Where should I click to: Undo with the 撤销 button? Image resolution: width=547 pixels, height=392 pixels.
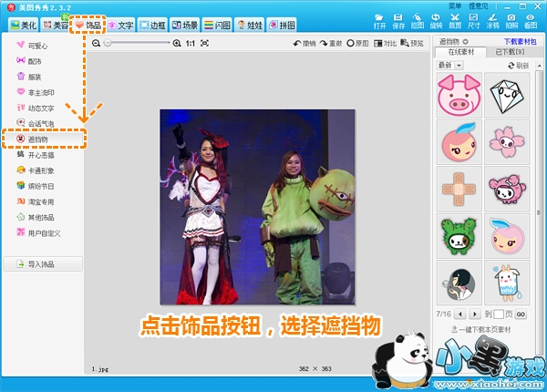[x=304, y=43]
